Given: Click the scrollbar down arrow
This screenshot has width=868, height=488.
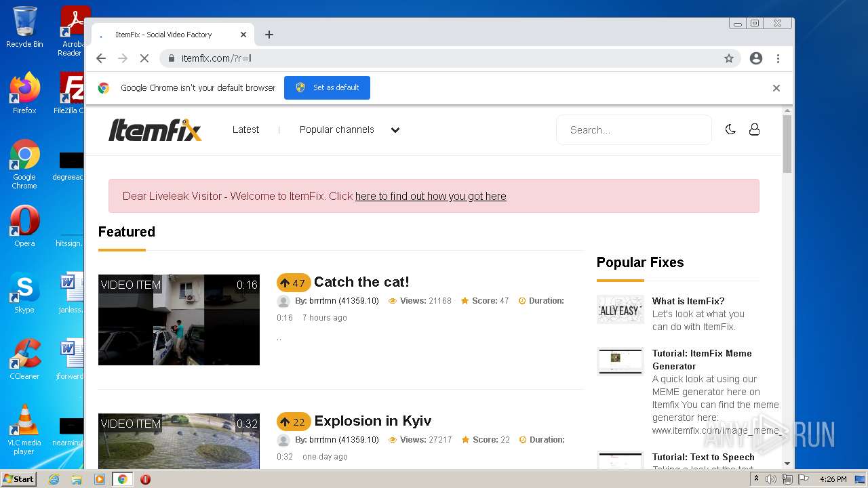Looking at the screenshot, I should tap(787, 464).
